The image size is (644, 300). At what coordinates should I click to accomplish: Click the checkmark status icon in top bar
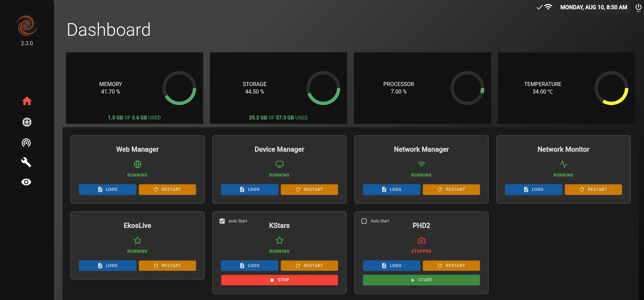tap(539, 7)
